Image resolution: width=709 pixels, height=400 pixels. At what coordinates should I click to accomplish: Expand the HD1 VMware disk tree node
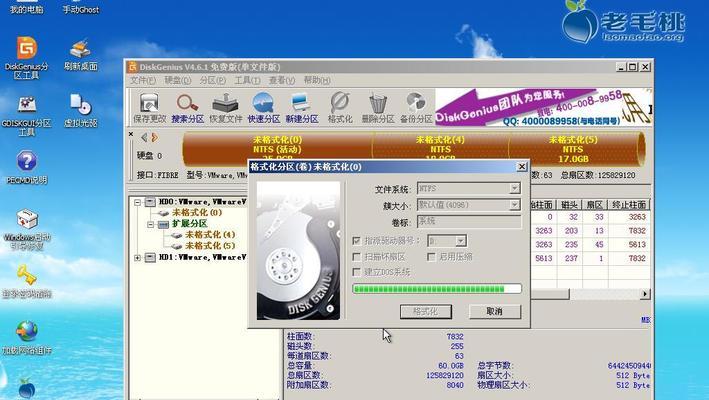(137, 258)
